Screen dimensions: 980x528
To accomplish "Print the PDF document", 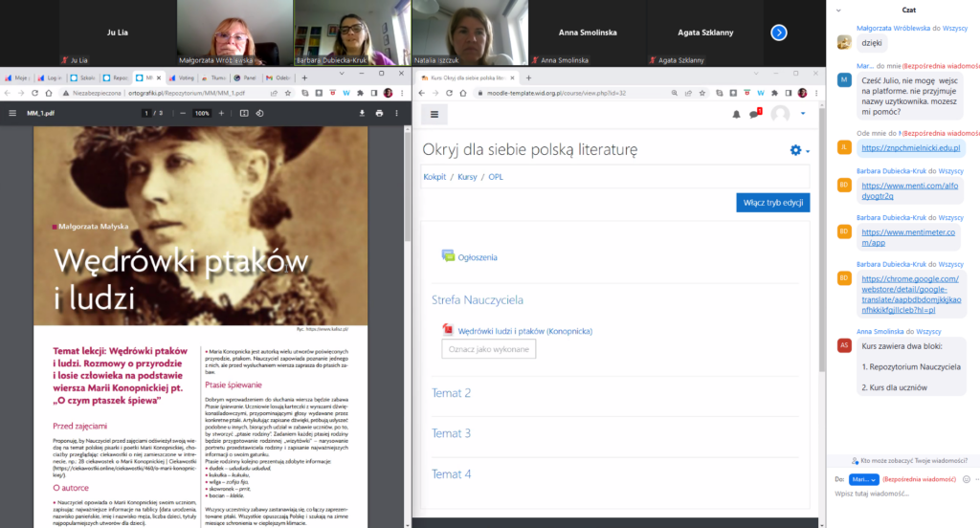I will point(380,113).
